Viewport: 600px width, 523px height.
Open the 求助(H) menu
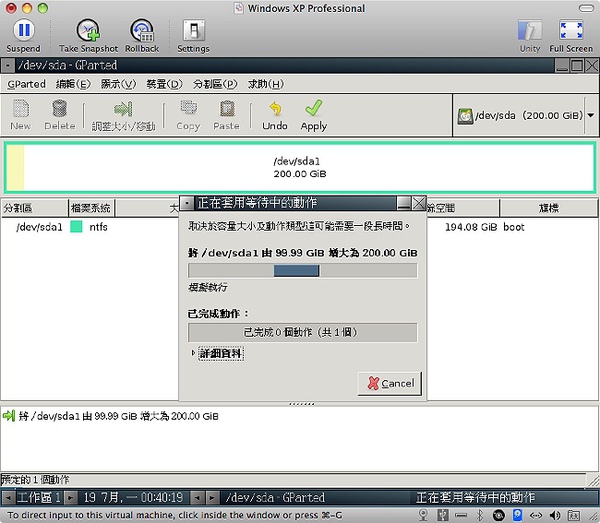266,84
